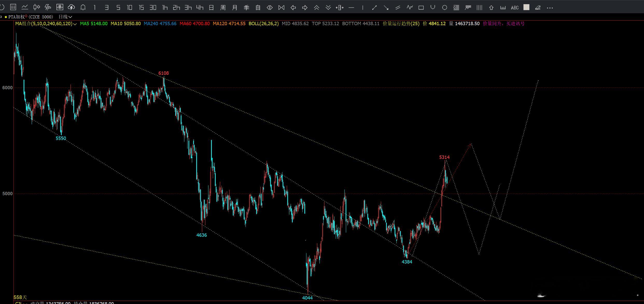Viewport: 644px width, 304px height.
Task: Open the drawing color swatch
Action: point(526,7)
